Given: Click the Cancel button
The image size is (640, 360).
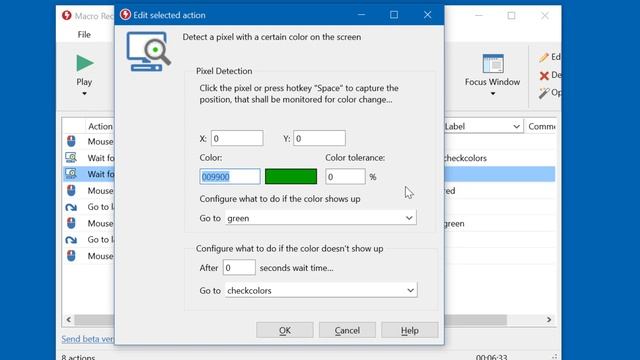Looking at the screenshot, I should [x=347, y=330].
